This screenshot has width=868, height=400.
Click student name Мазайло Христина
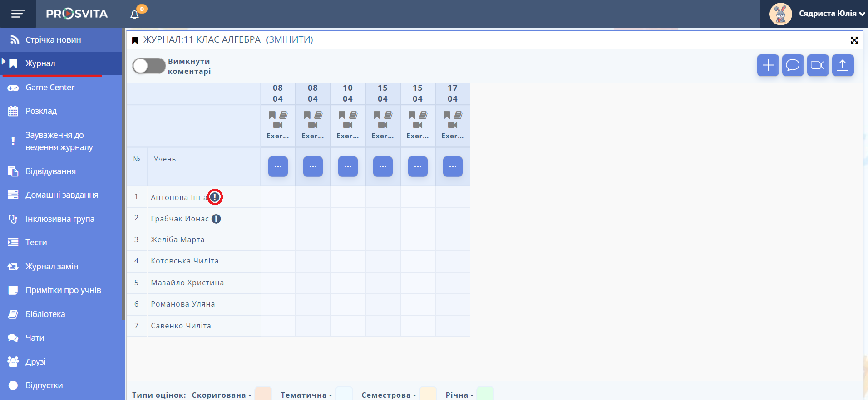point(187,283)
